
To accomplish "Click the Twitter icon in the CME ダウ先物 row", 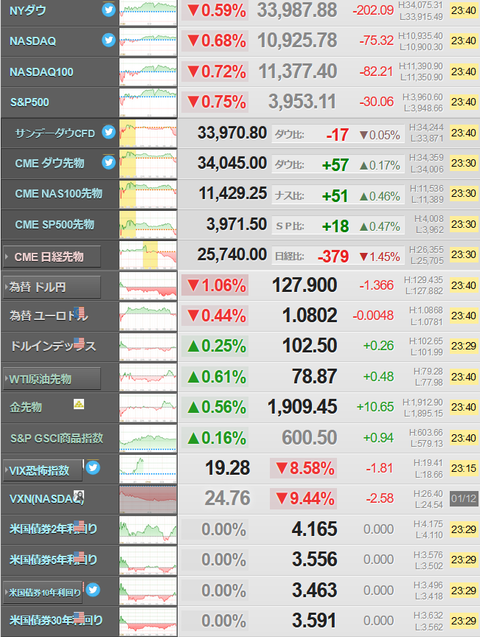I will point(108,162).
